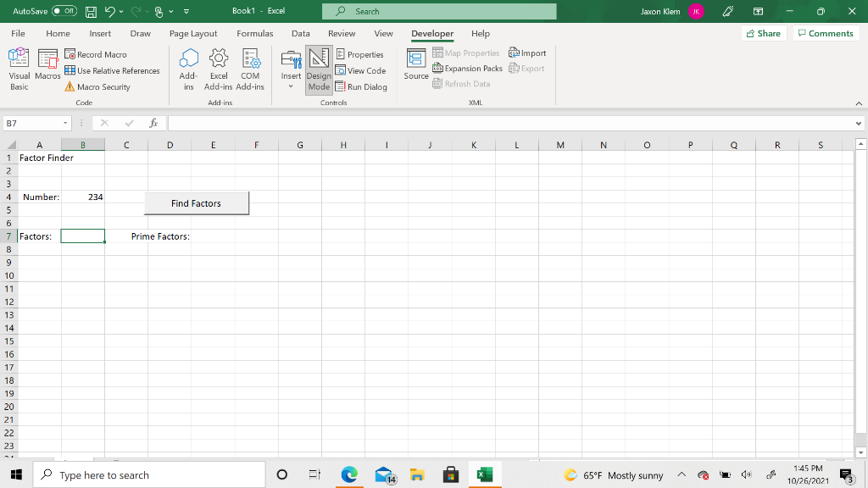Click View Code
The width and height of the screenshot is (868, 488).
click(360, 71)
